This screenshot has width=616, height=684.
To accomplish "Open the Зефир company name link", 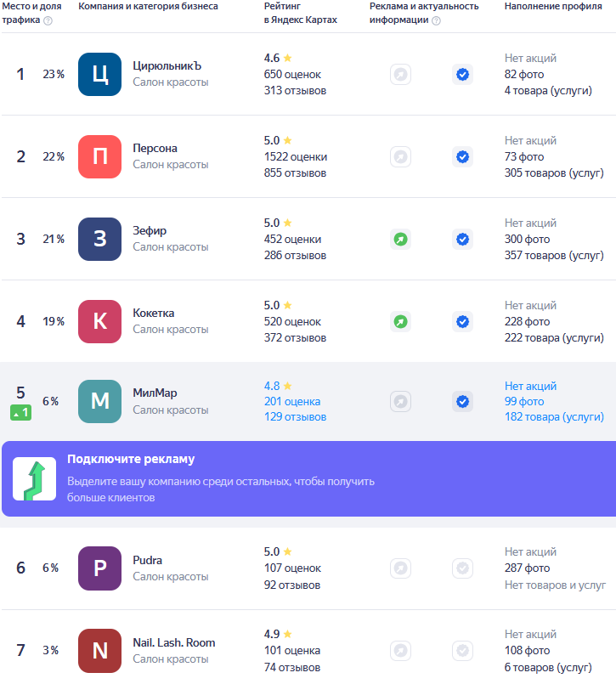I will click(150, 231).
